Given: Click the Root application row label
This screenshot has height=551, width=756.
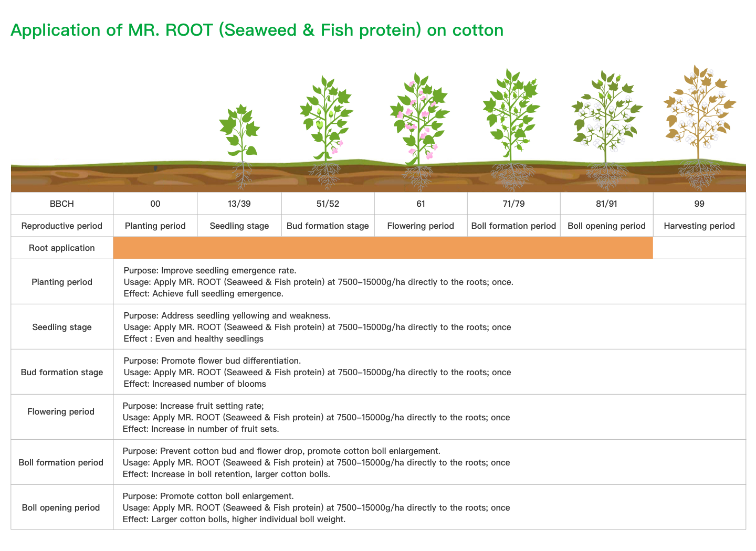Looking at the screenshot, I should (x=62, y=248).
